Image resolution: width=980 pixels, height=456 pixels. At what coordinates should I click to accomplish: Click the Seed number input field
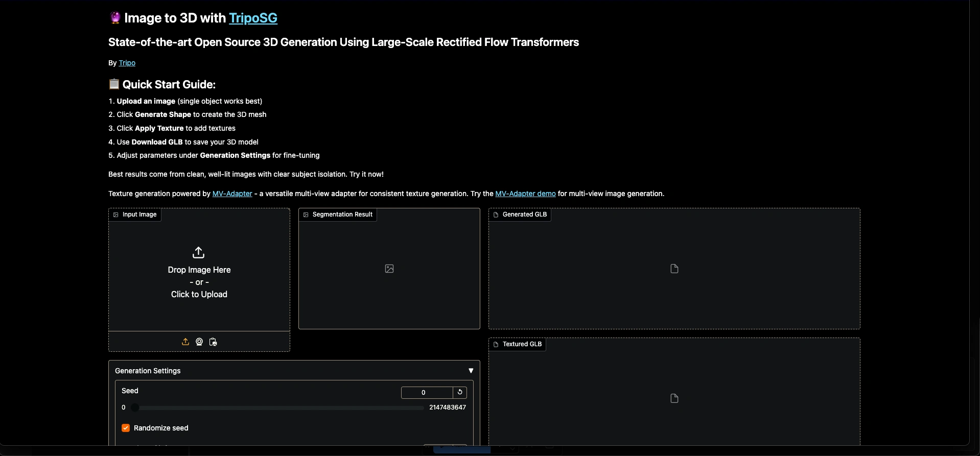click(427, 393)
